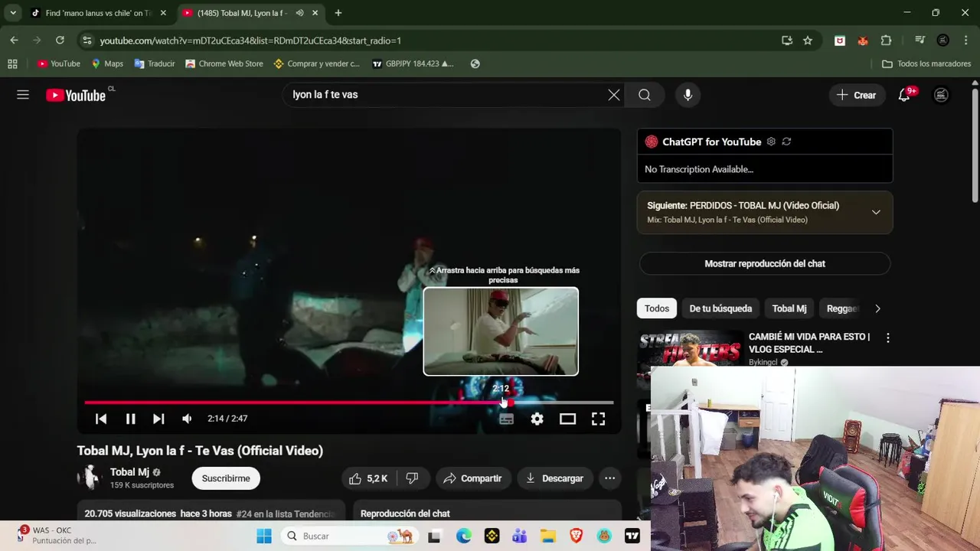Skip to the next video

pos(158,419)
